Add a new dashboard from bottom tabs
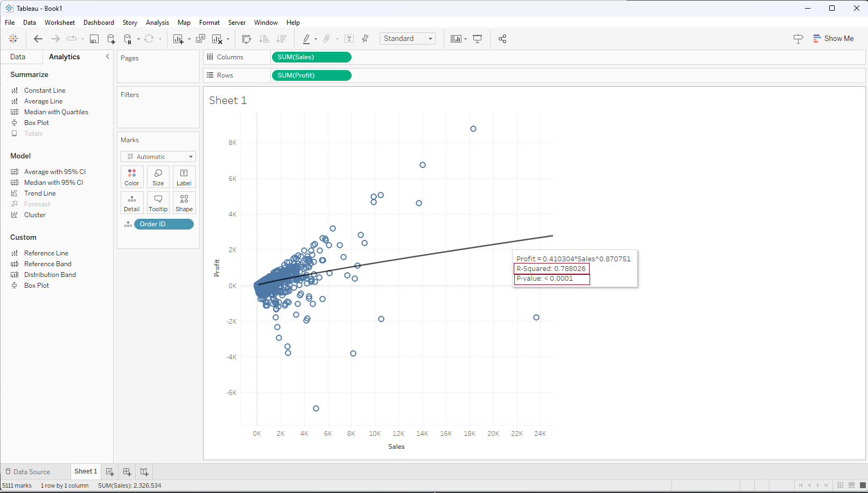868x493 pixels. (x=127, y=472)
